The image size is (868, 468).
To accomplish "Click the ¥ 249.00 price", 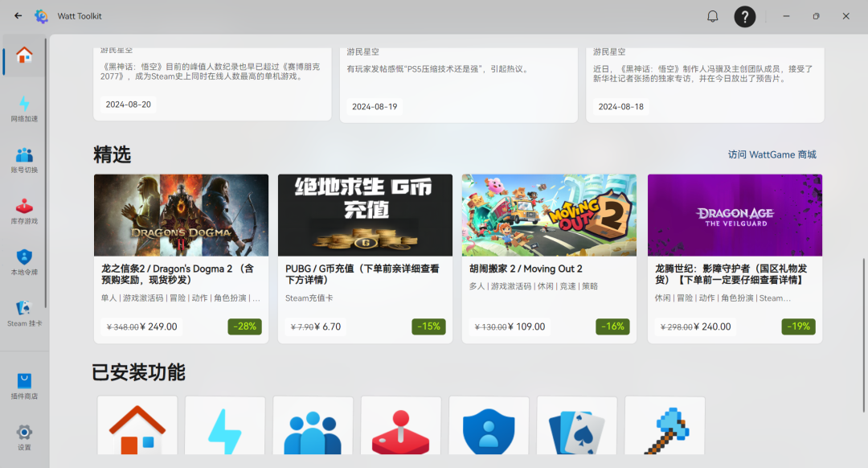I will tap(159, 326).
